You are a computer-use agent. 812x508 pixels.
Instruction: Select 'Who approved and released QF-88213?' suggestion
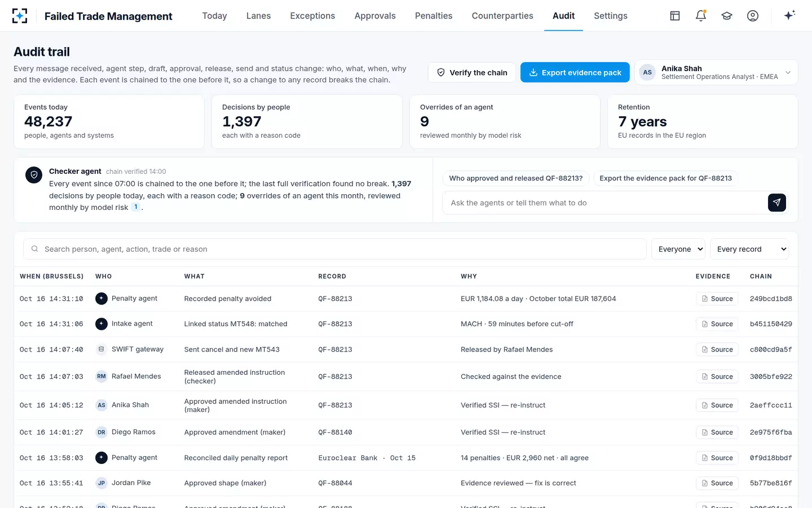(516, 178)
